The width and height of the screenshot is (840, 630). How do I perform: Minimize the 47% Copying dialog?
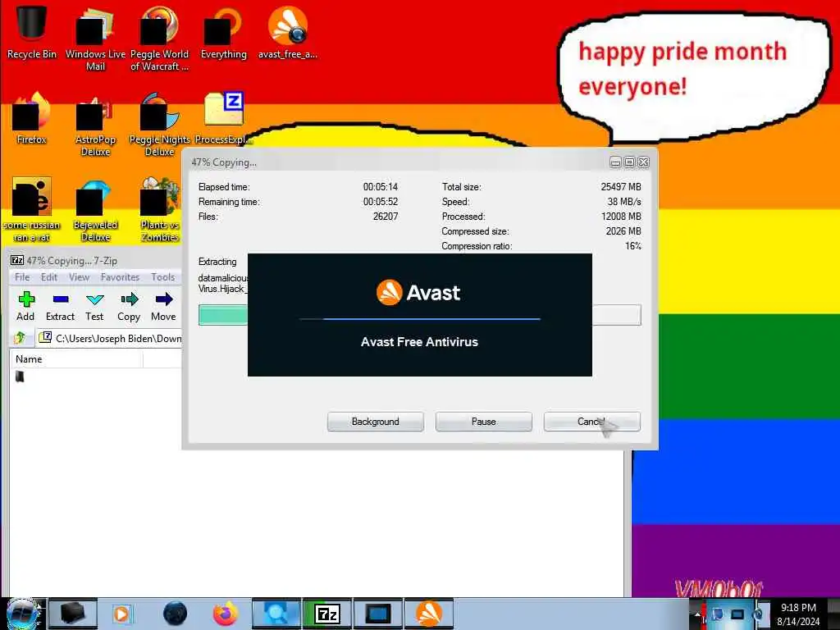click(615, 162)
